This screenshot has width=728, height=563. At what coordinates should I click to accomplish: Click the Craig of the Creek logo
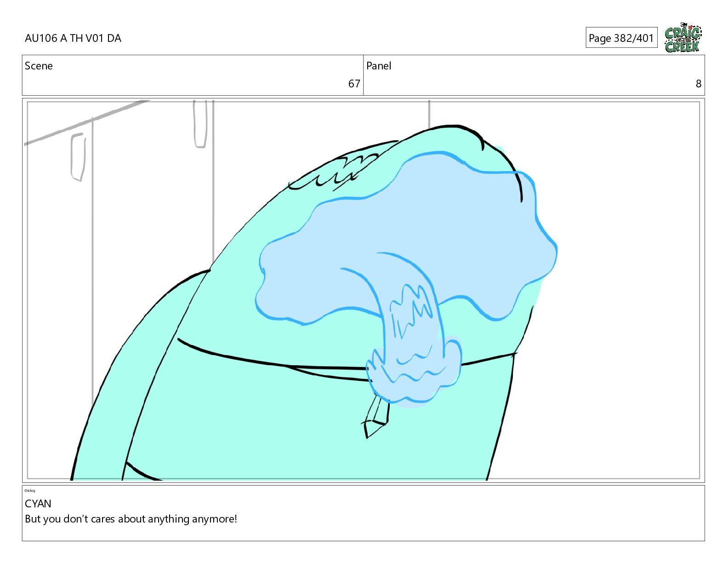683,37
